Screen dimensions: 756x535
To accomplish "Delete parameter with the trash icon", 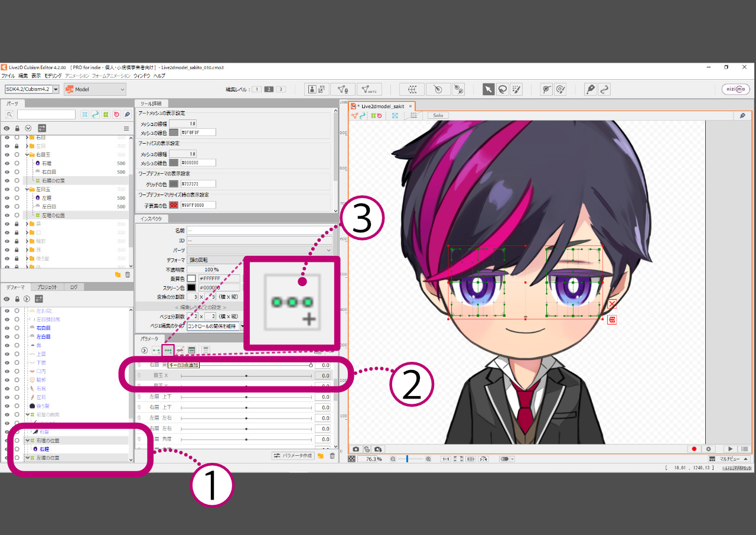I will 332,456.
